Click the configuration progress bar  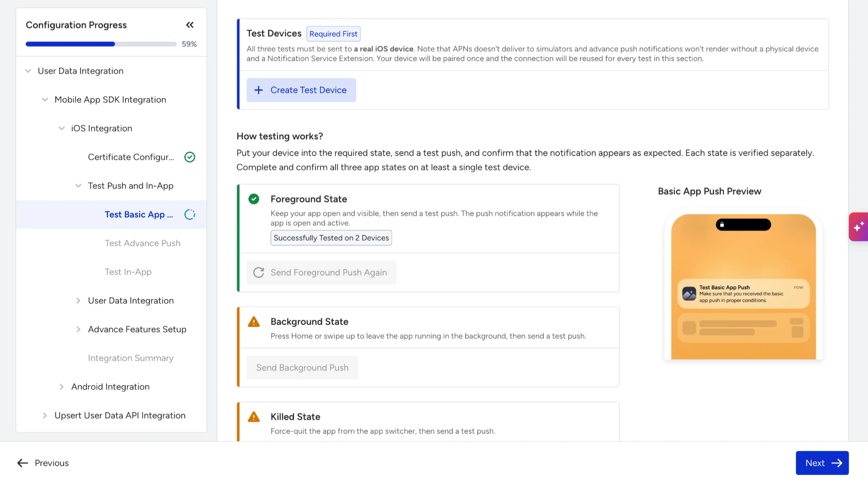(101, 44)
